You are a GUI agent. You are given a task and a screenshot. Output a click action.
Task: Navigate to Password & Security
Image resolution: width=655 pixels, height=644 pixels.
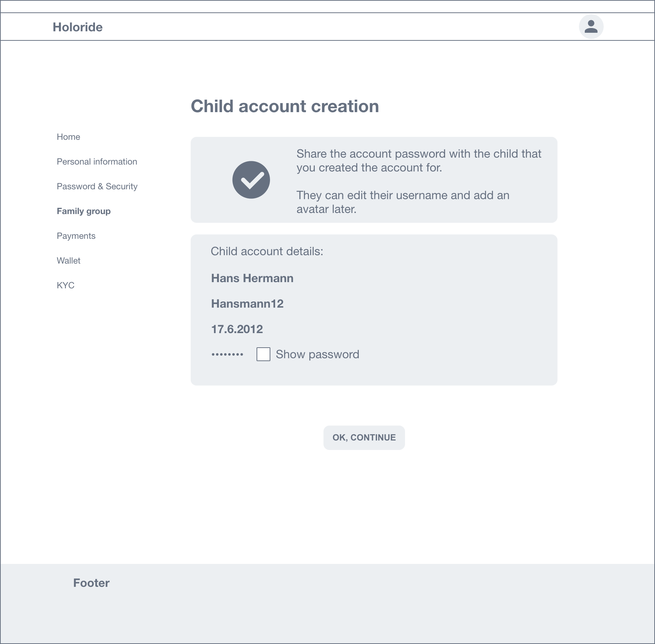97,186
